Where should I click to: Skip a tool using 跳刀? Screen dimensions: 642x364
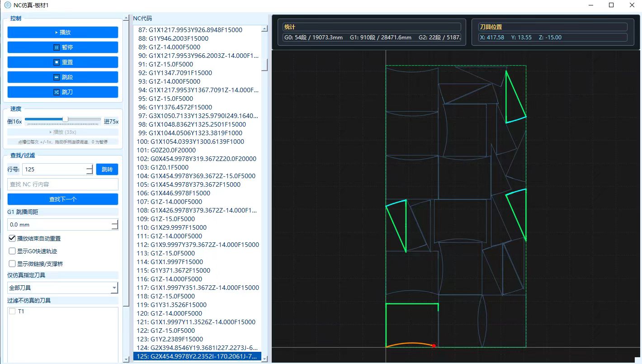63,92
